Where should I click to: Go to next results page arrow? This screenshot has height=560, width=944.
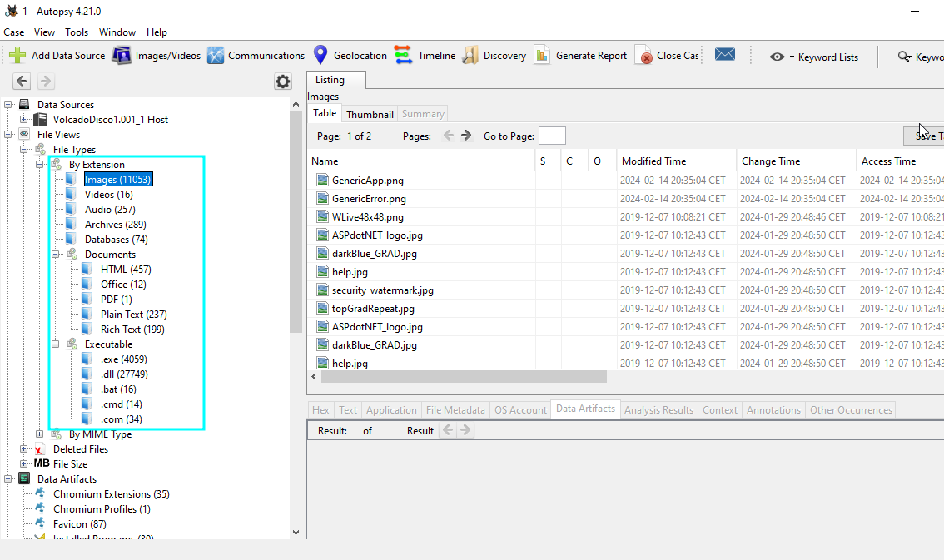[466, 136]
